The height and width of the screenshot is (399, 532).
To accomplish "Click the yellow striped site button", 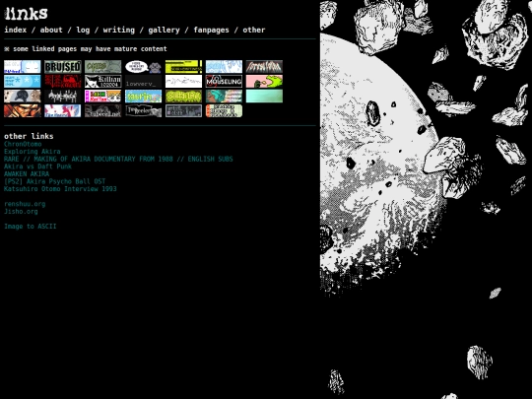I will point(183,67).
